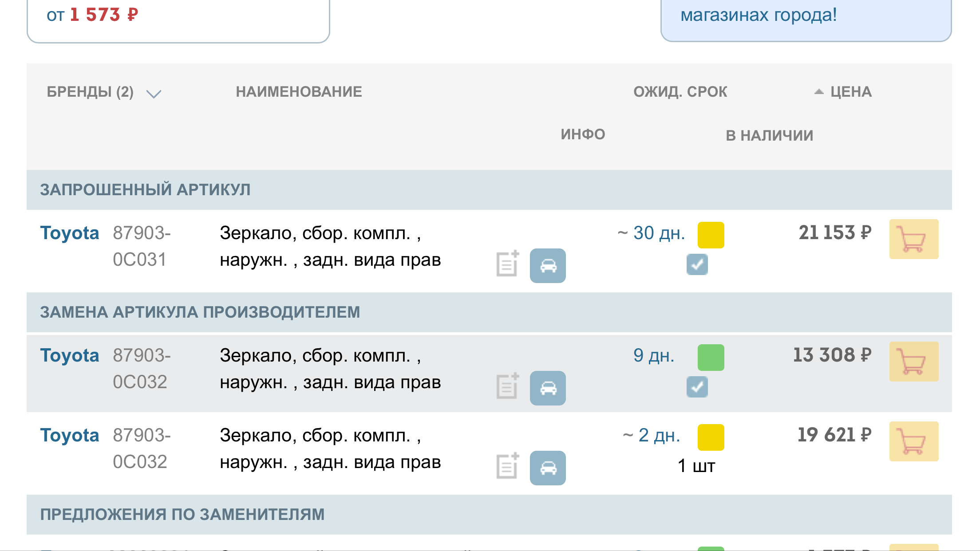Image resolution: width=980 pixels, height=551 pixels.
Task: Open Toyota brand link in requested article
Action: click(70, 233)
